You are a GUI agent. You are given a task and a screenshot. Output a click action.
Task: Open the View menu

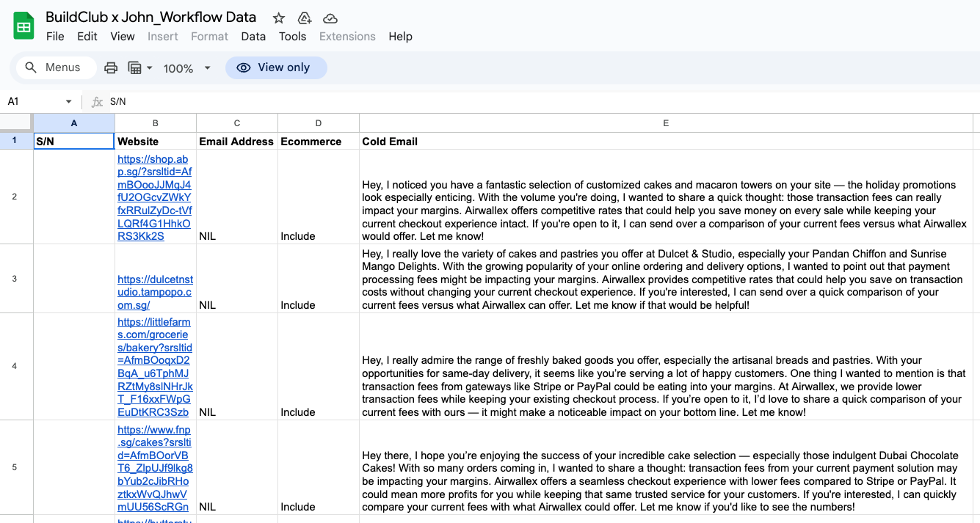(123, 37)
